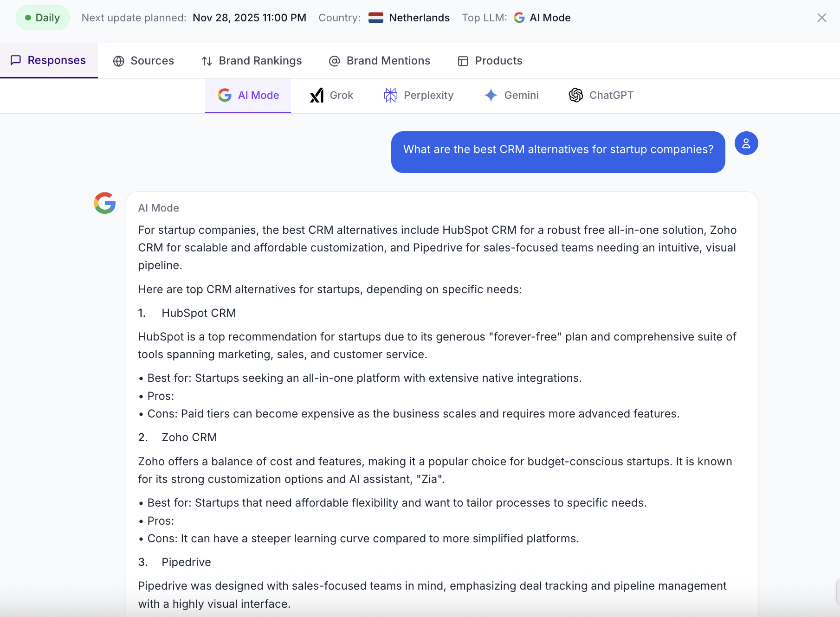Click the Netherlands country label
The image size is (840, 617).
pos(419,18)
